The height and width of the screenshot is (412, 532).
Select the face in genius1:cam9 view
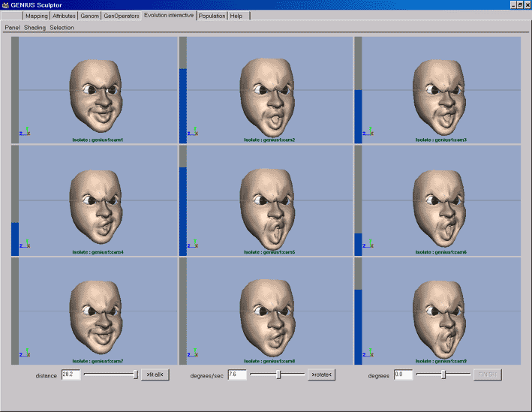click(x=440, y=320)
